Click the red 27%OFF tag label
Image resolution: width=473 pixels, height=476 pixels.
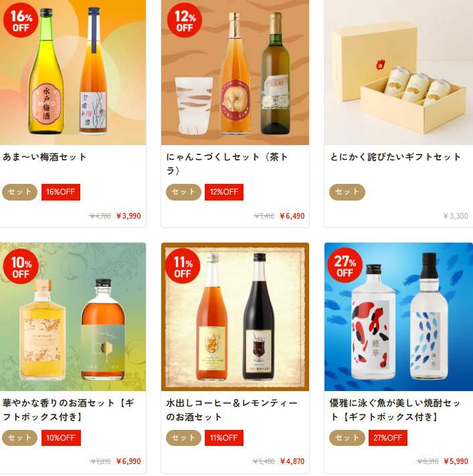click(387, 438)
